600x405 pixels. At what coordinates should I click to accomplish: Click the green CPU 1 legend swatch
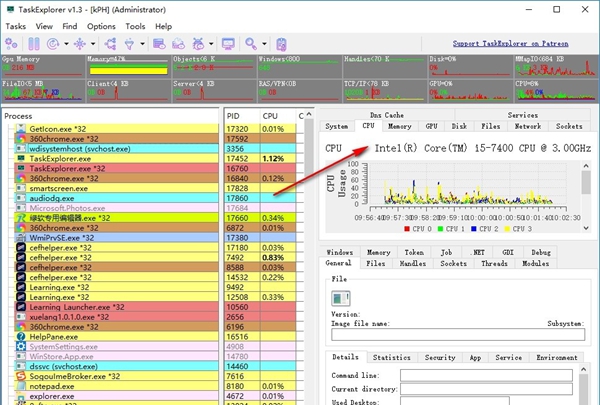[x=440, y=229]
